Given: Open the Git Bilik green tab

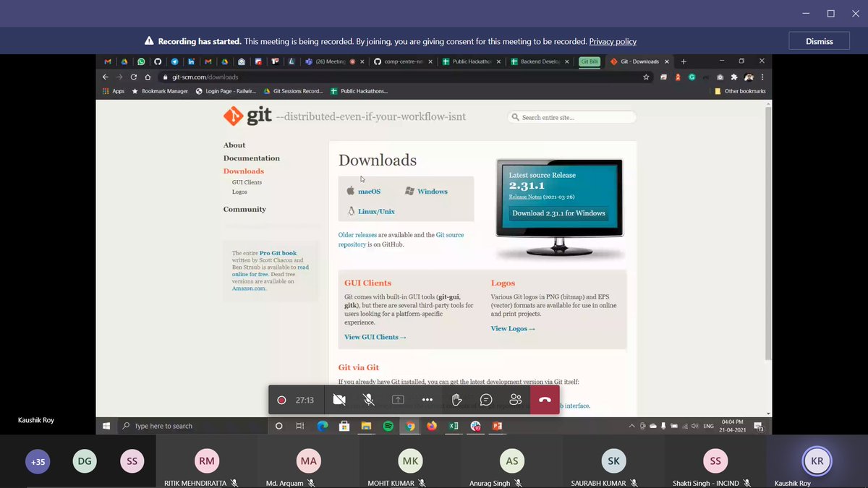Looking at the screenshot, I should coord(590,62).
